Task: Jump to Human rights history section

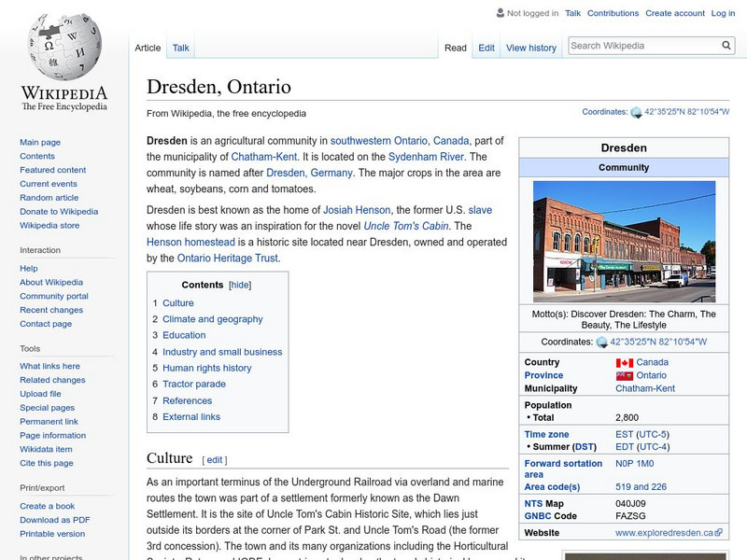Action: 206,368
